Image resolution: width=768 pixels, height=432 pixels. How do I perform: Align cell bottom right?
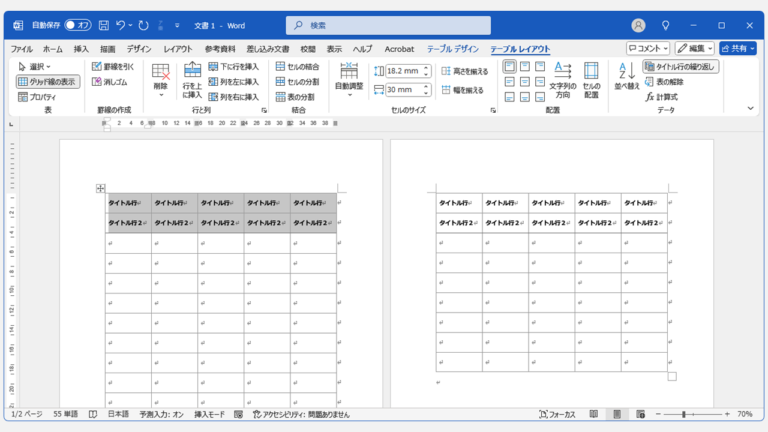[x=540, y=96]
